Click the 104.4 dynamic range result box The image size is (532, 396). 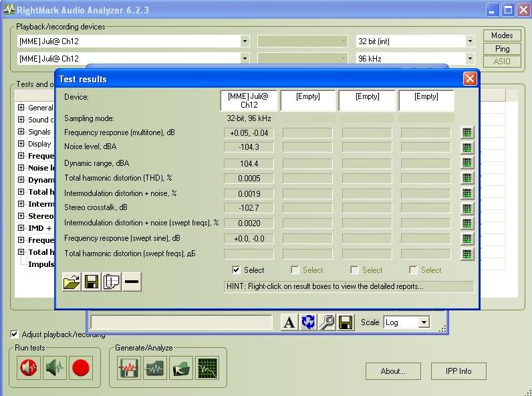(249, 164)
